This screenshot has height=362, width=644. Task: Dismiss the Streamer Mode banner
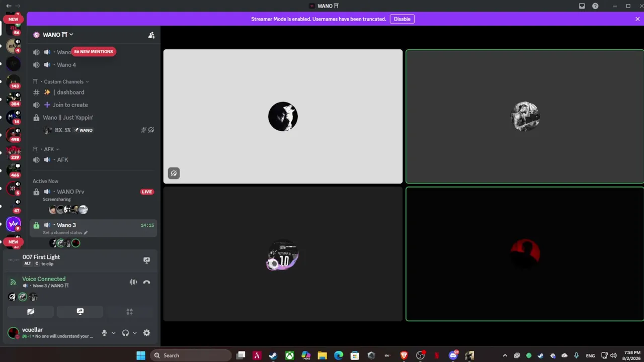pyautogui.click(x=637, y=19)
